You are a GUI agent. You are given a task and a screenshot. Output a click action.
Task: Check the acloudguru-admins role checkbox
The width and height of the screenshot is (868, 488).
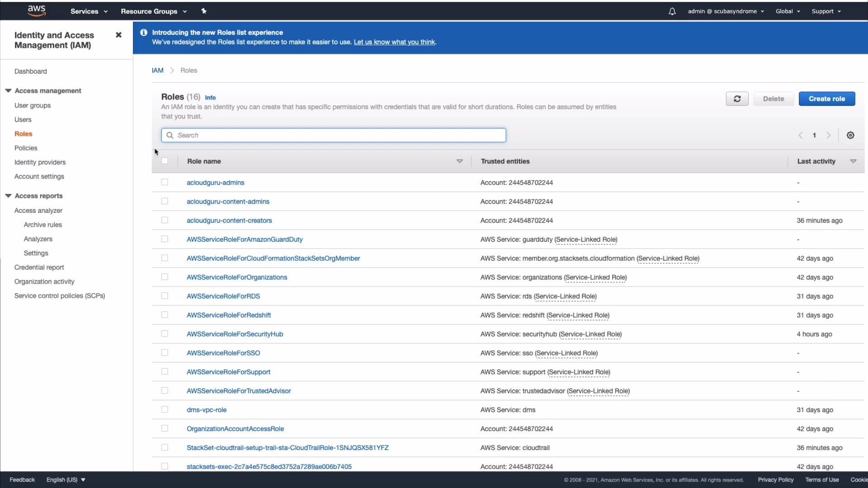pyautogui.click(x=165, y=183)
